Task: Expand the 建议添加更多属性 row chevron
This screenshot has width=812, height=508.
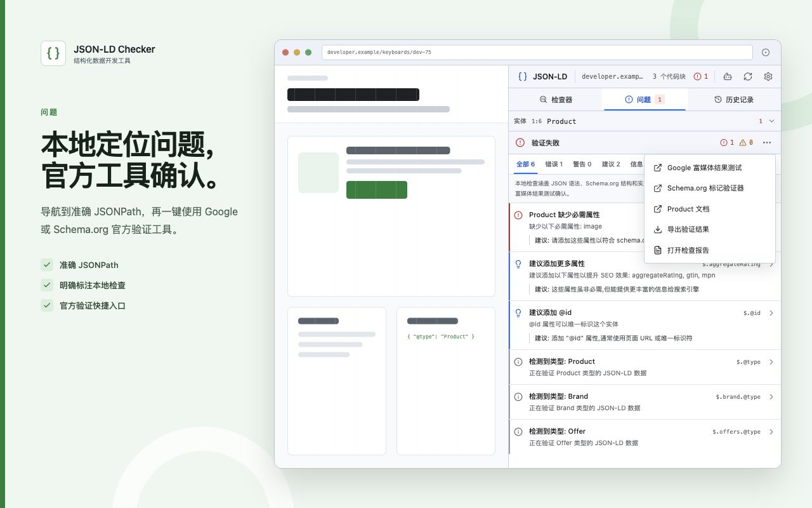Action: pyautogui.click(x=771, y=264)
